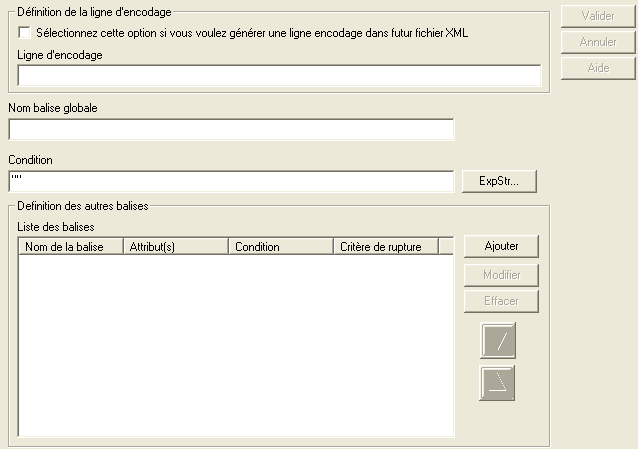Click the Ligne d'encodage text field
Screen dimensions: 638x449
[279, 76]
